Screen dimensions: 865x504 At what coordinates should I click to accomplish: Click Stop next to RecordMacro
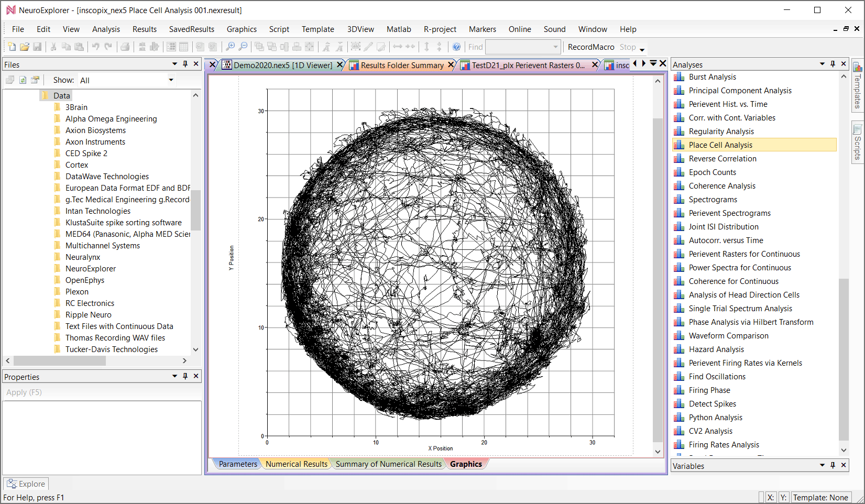(x=627, y=47)
